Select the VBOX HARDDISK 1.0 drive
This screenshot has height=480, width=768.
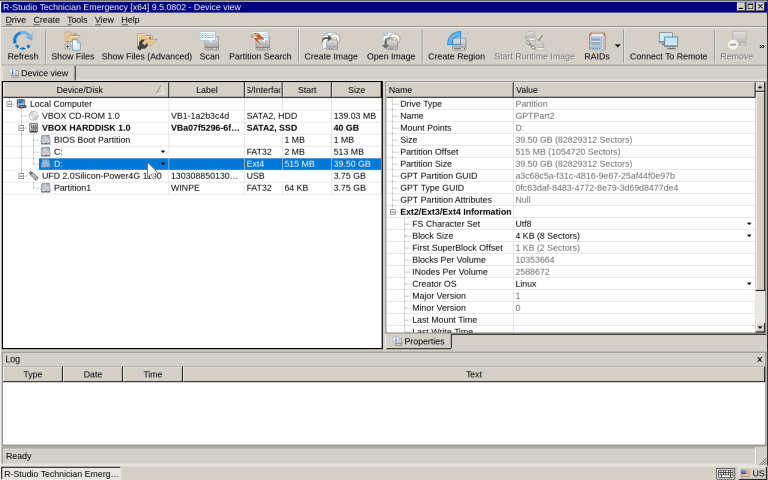(x=85, y=128)
